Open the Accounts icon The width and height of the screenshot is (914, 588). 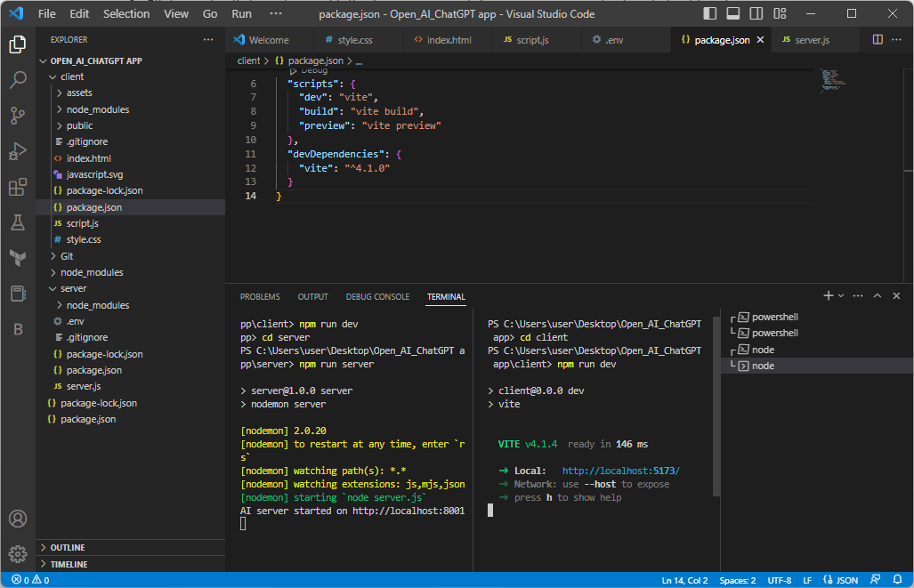(18, 518)
